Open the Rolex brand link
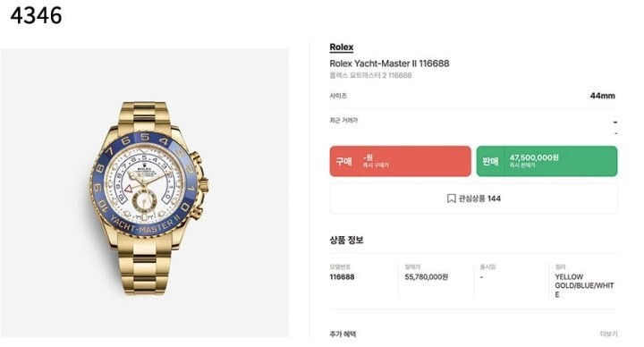The width and height of the screenshot is (644, 347). [342, 47]
